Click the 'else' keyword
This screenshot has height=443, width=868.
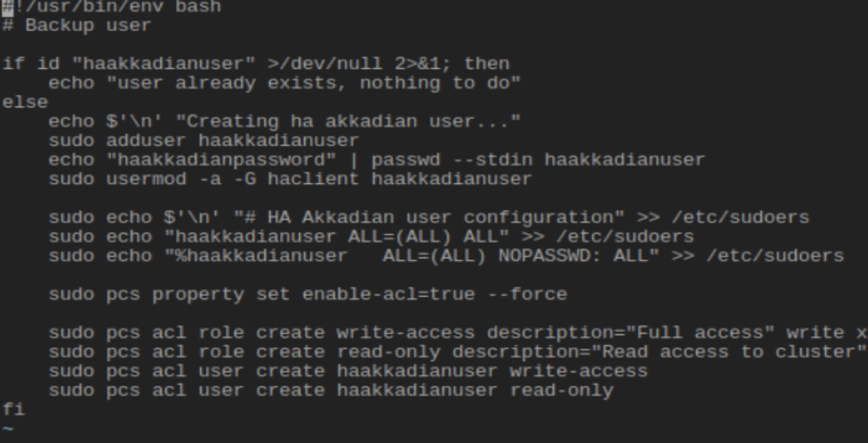point(25,102)
